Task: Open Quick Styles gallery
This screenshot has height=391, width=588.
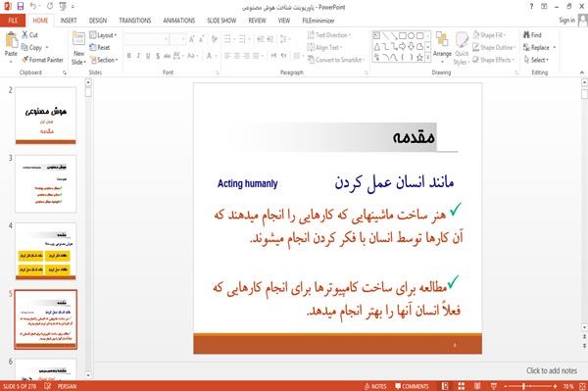Action: coord(462,49)
